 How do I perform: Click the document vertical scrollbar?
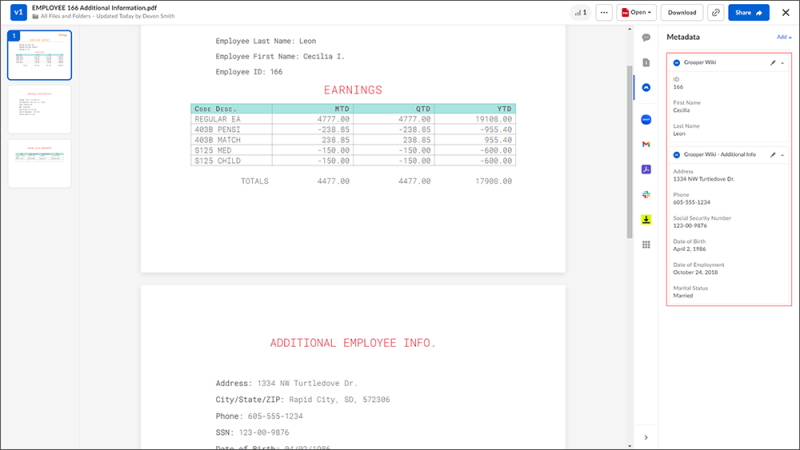pyautogui.click(x=630, y=152)
